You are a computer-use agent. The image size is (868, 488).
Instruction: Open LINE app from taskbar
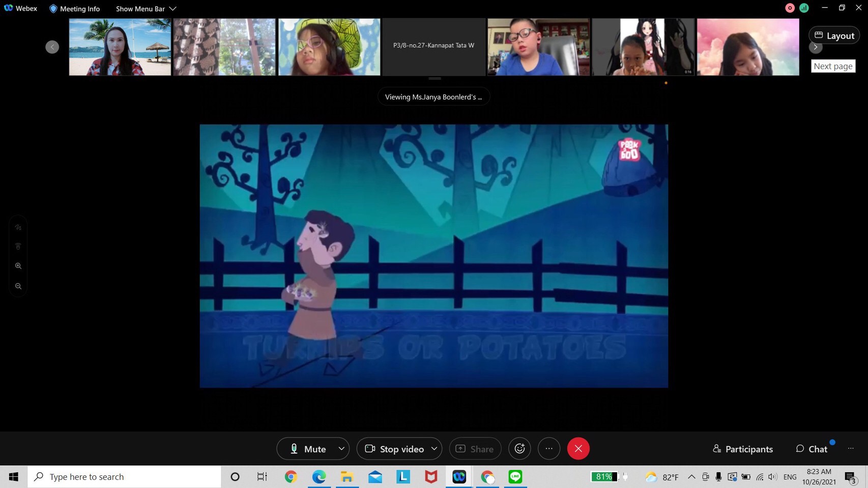pyautogui.click(x=515, y=477)
